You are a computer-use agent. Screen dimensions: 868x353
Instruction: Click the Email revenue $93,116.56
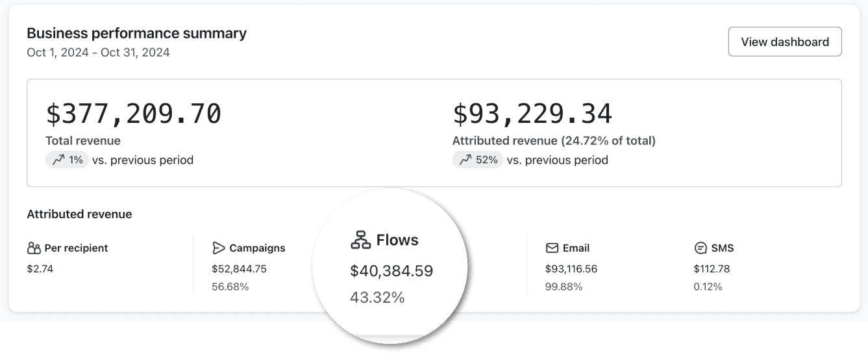[x=571, y=268]
